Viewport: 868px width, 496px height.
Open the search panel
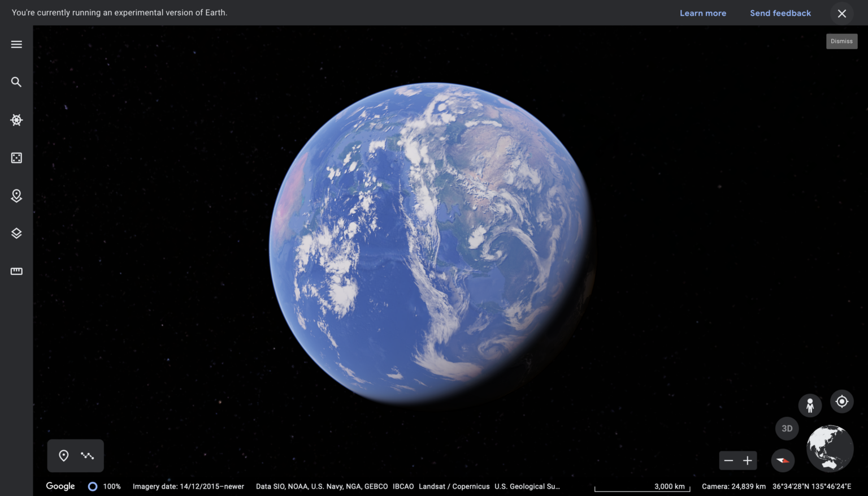tap(16, 81)
